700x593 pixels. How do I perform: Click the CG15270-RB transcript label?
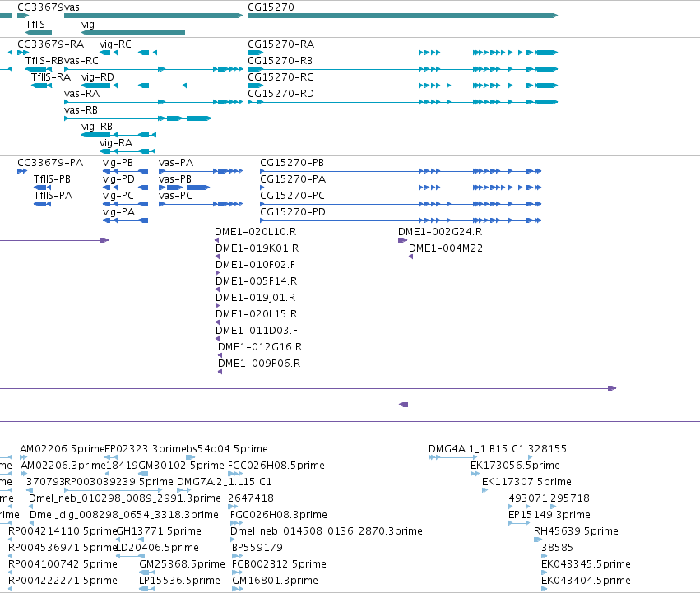click(x=280, y=61)
